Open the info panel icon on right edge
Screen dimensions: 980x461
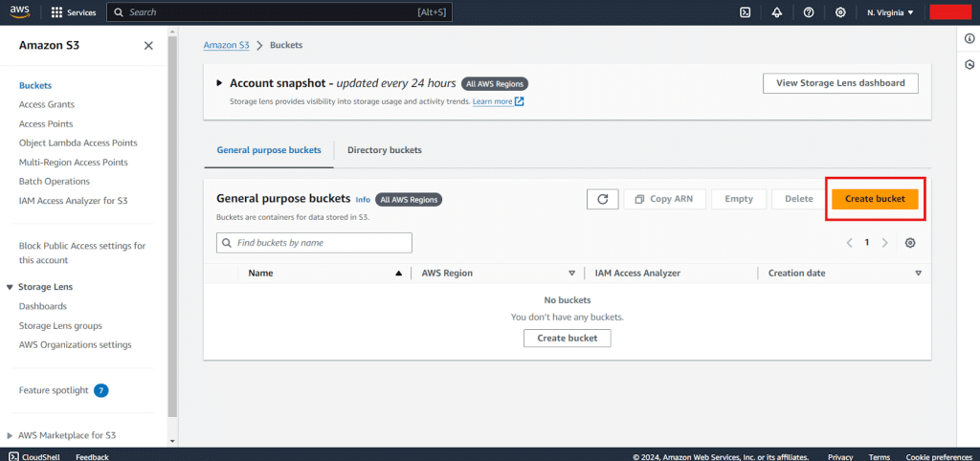click(969, 38)
